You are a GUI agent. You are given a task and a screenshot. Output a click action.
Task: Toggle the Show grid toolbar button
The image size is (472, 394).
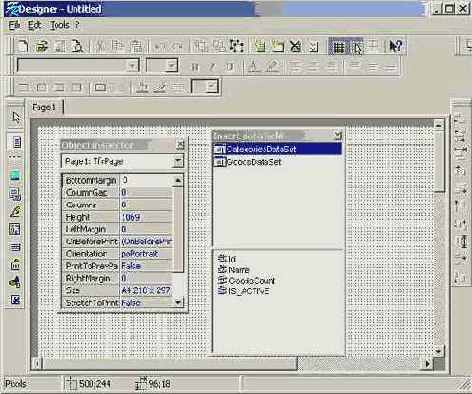click(x=339, y=46)
